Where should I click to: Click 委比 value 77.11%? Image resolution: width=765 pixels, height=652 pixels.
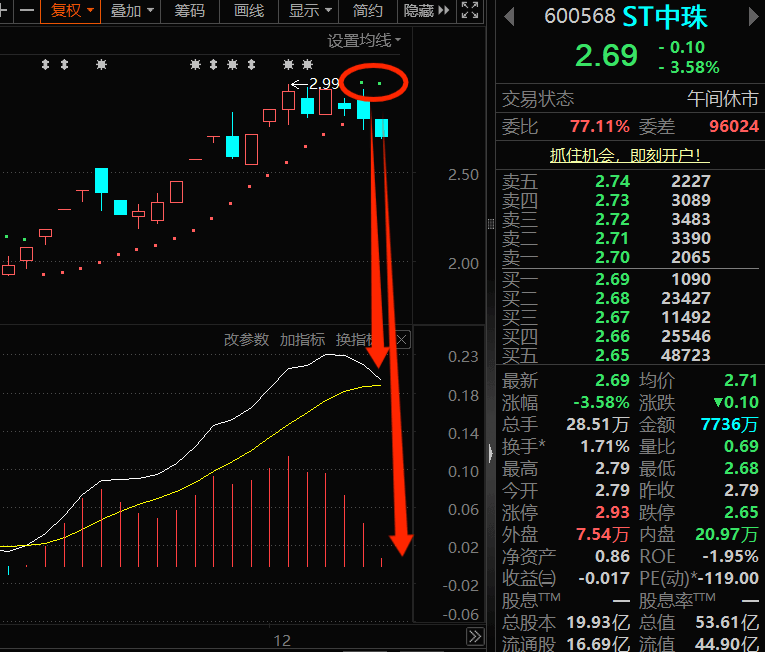coord(600,126)
